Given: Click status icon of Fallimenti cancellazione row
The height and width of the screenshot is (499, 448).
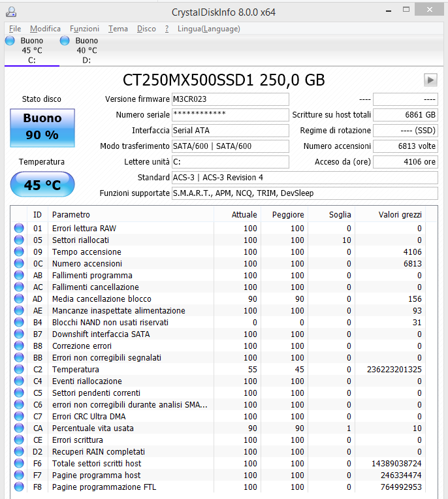Looking at the screenshot, I should (19, 287).
